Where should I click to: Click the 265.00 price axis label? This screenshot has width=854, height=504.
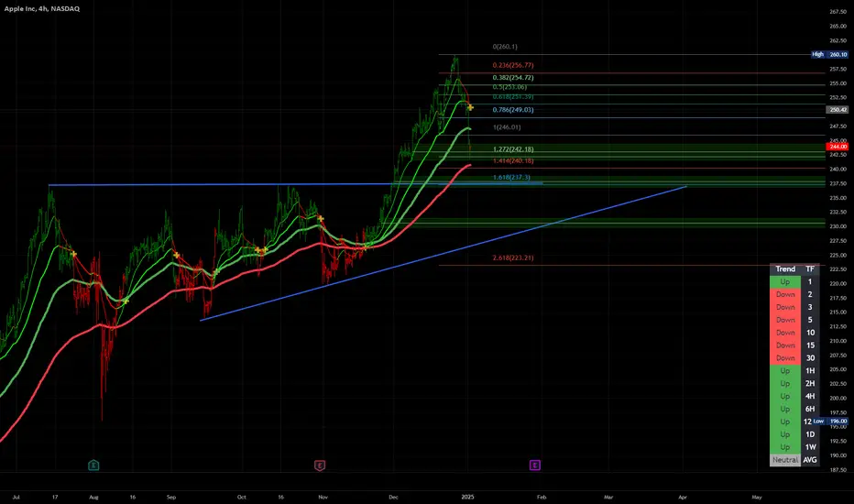[x=838, y=27]
